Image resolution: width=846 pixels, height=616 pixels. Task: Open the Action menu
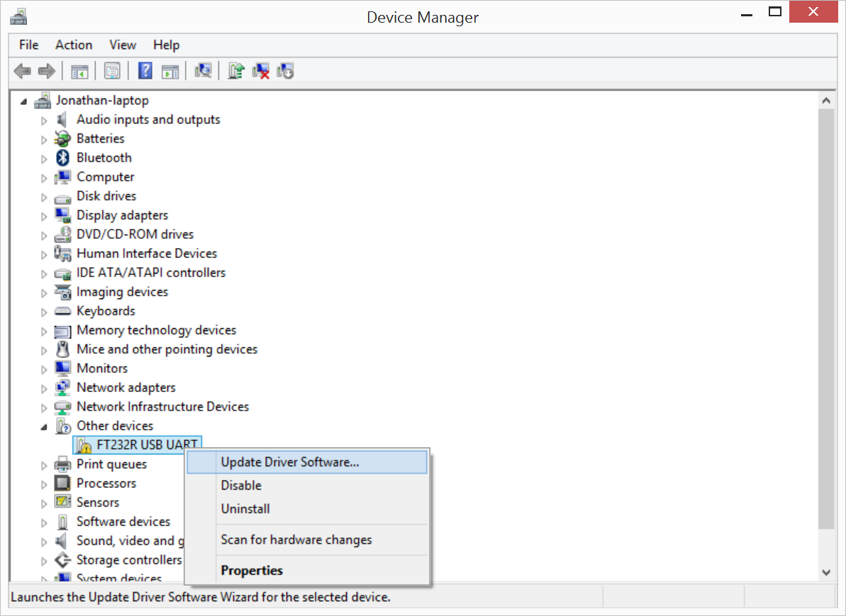click(74, 45)
